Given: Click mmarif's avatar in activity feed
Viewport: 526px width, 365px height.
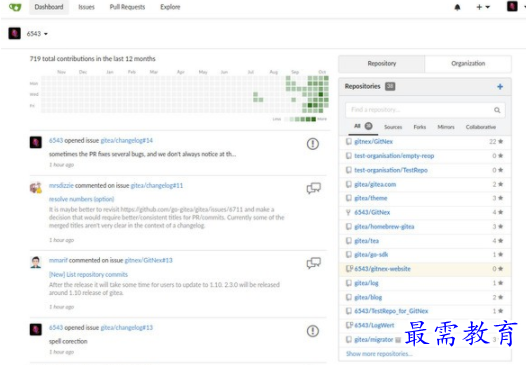Looking at the screenshot, I should click(x=36, y=262).
